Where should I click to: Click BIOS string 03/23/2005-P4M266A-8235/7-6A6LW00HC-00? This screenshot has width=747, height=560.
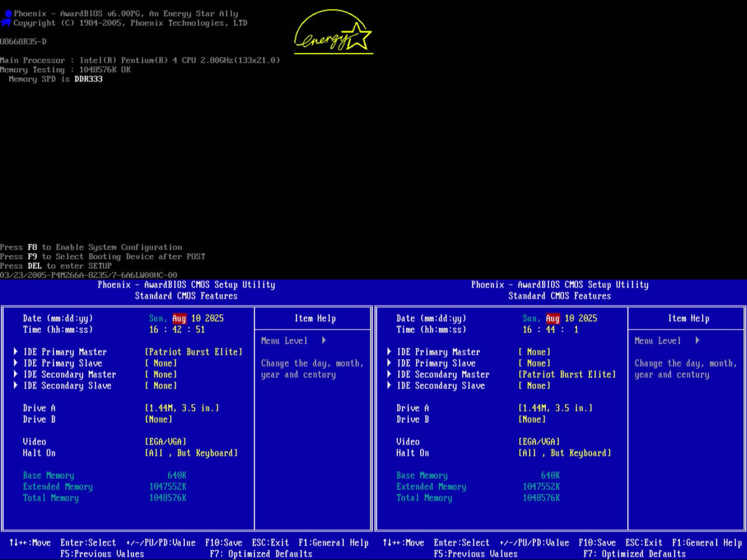point(88,275)
